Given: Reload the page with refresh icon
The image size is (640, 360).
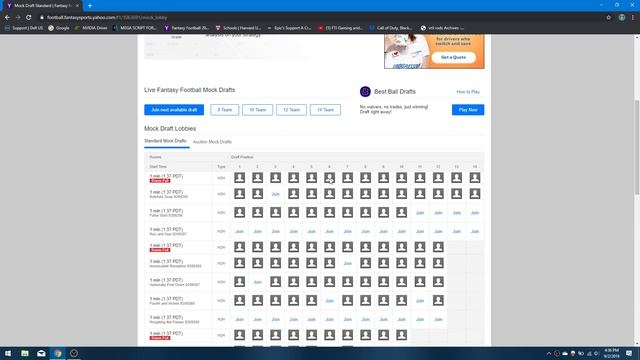Looking at the screenshot, I should click(28, 18).
